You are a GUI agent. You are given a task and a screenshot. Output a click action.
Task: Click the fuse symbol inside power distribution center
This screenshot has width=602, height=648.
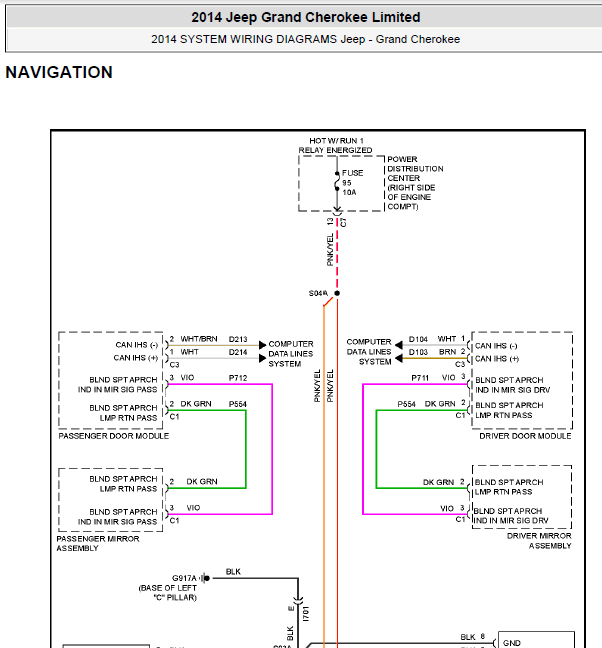(x=337, y=181)
